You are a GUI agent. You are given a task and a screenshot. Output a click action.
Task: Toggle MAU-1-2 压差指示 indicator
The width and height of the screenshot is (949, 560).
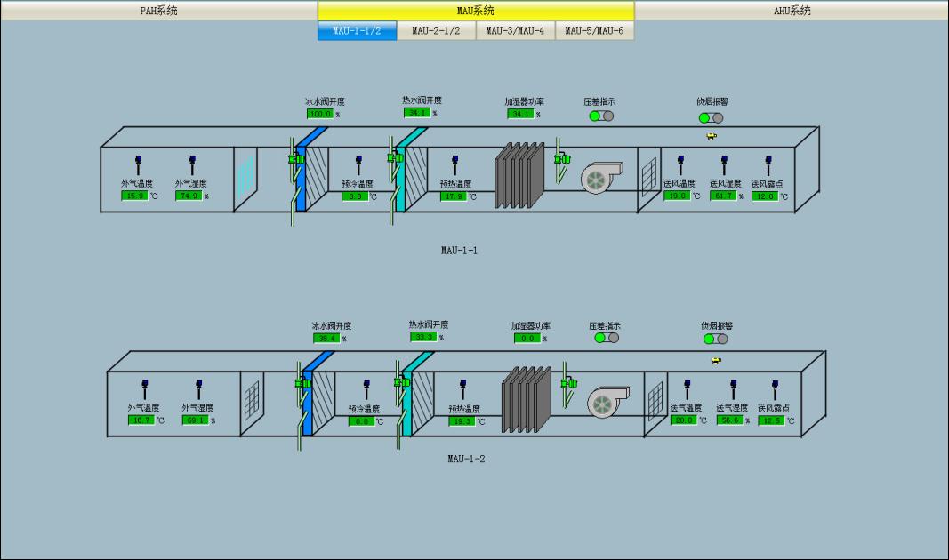[x=607, y=339]
